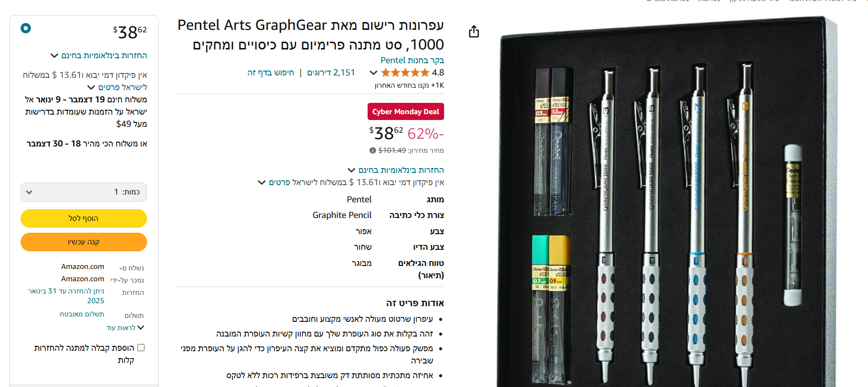Click the info icon next to list price
The width and height of the screenshot is (868, 387).
pyautogui.click(x=372, y=150)
